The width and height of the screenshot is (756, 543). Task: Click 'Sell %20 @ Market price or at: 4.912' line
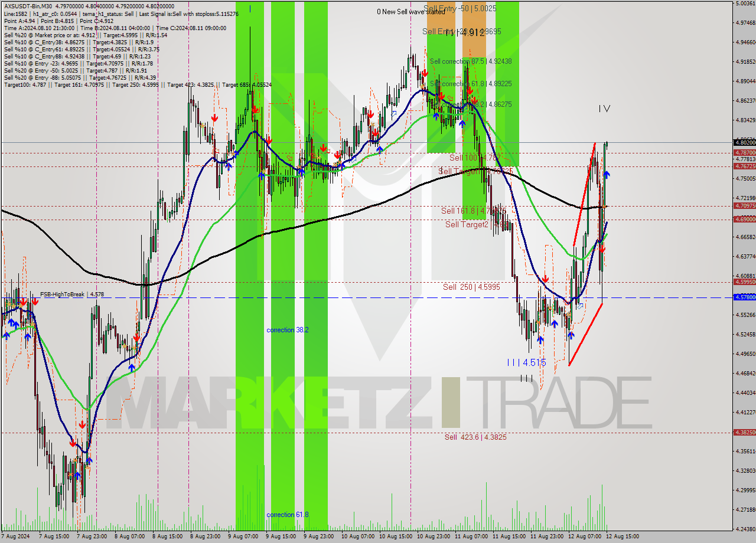pyautogui.click(x=86, y=35)
